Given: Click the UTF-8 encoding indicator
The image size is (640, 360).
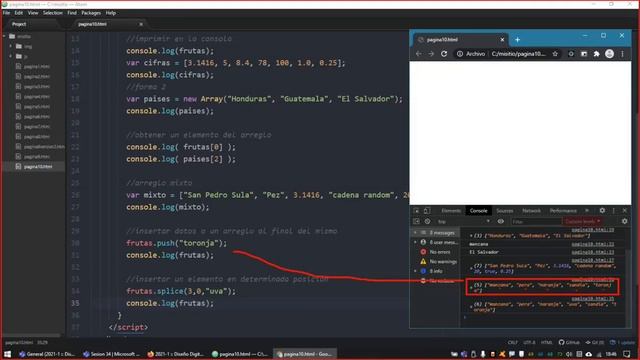Looking at the screenshot, I should 529,342.
